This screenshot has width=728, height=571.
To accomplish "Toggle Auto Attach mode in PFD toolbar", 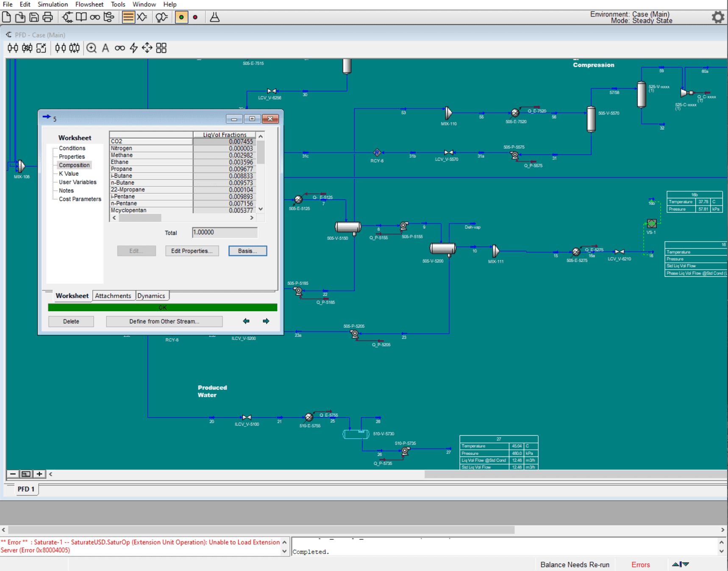I will (27, 48).
